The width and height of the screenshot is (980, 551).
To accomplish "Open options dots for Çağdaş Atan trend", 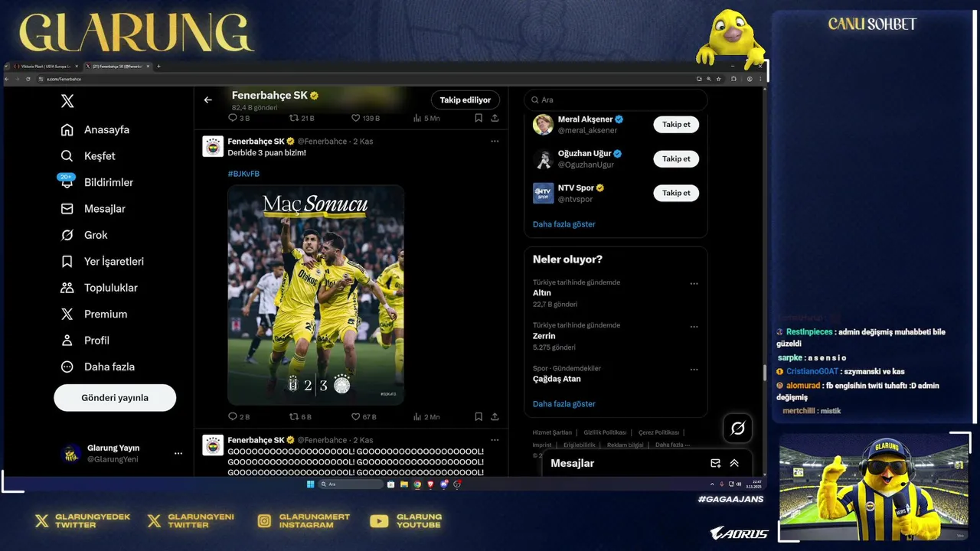I will click(694, 369).
